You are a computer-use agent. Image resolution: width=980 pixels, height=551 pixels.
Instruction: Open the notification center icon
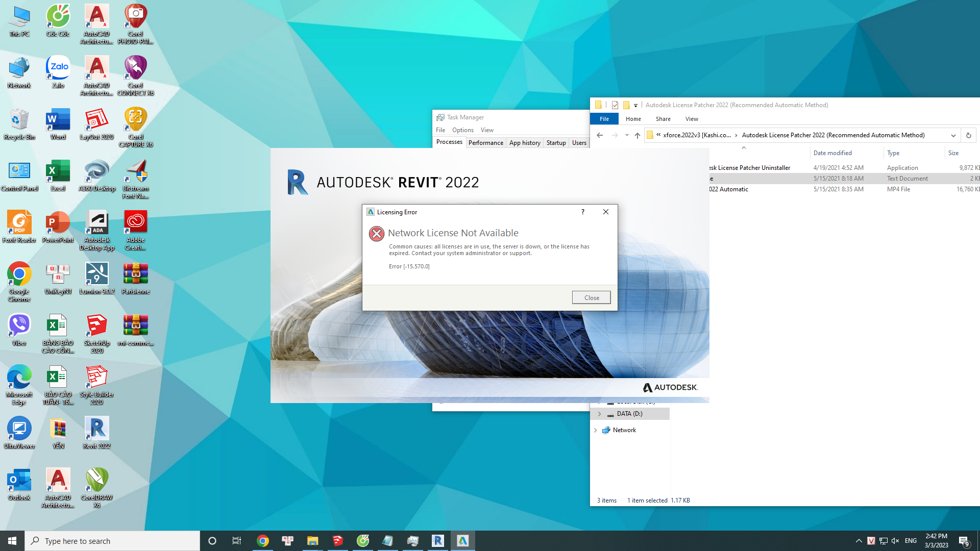pyautogui.click(x=964, y=541)
